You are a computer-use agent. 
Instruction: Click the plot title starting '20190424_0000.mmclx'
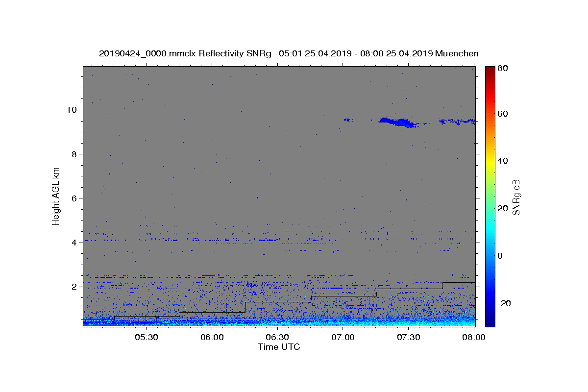pos(289,53)
